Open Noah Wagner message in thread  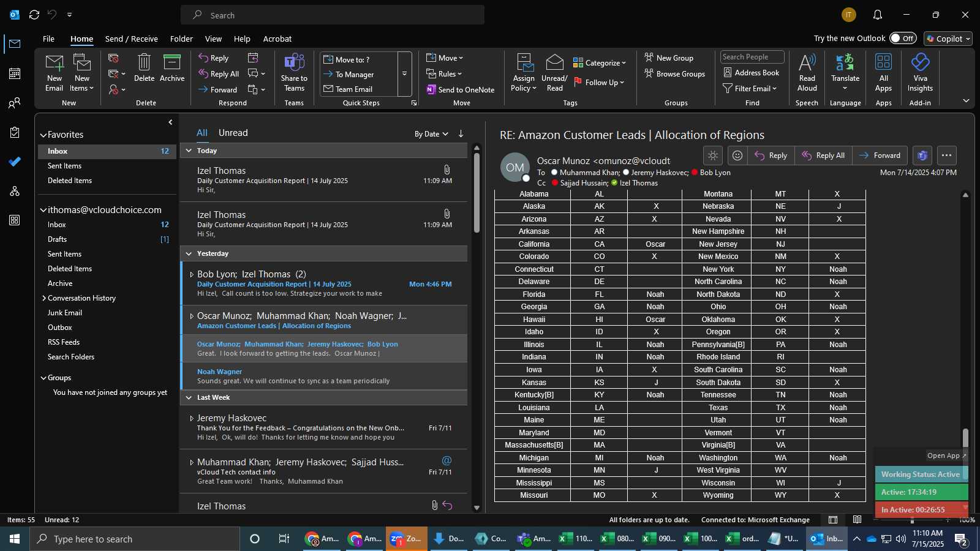(x=323, y=376)
